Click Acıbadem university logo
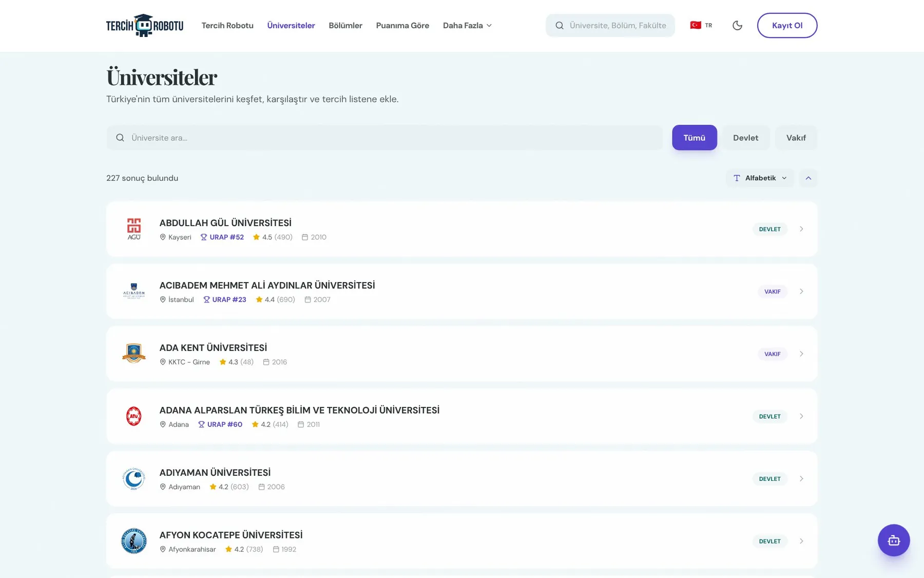The width and height of the screenshot is (924, 578). coord(134,291)
